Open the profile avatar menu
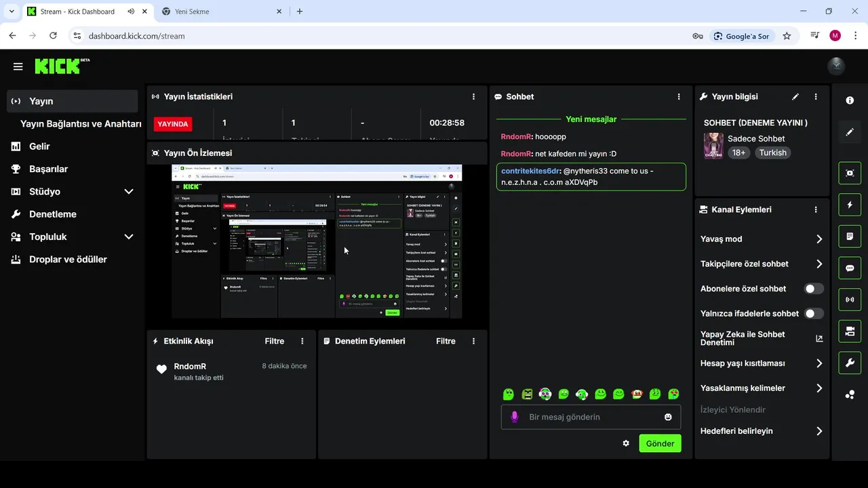 click(x=837, y=66)
